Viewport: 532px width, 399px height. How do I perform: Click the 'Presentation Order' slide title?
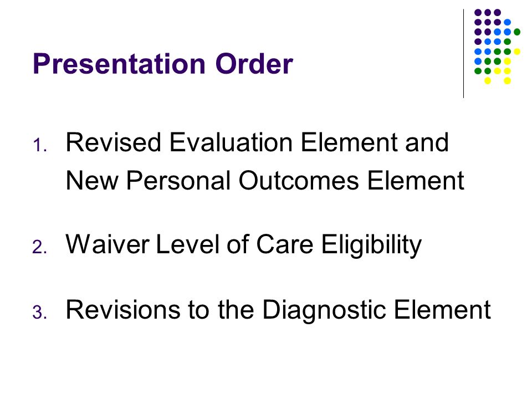(x=163, y=63)
